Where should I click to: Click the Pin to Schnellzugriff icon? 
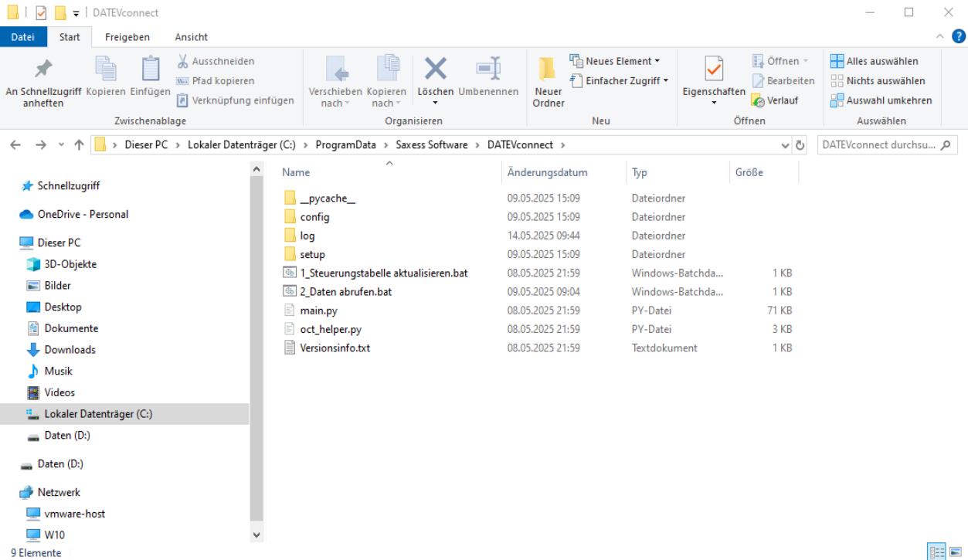tap(43, 70)
